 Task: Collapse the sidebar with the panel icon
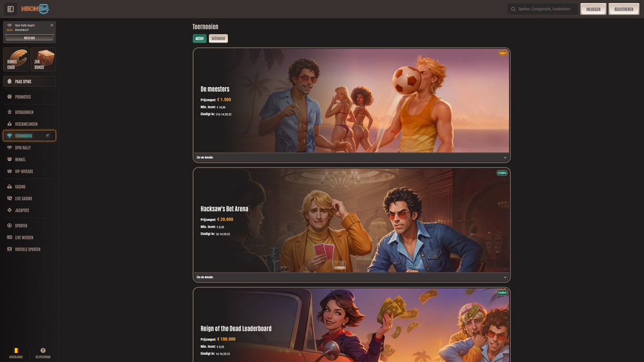coord(10,9)
